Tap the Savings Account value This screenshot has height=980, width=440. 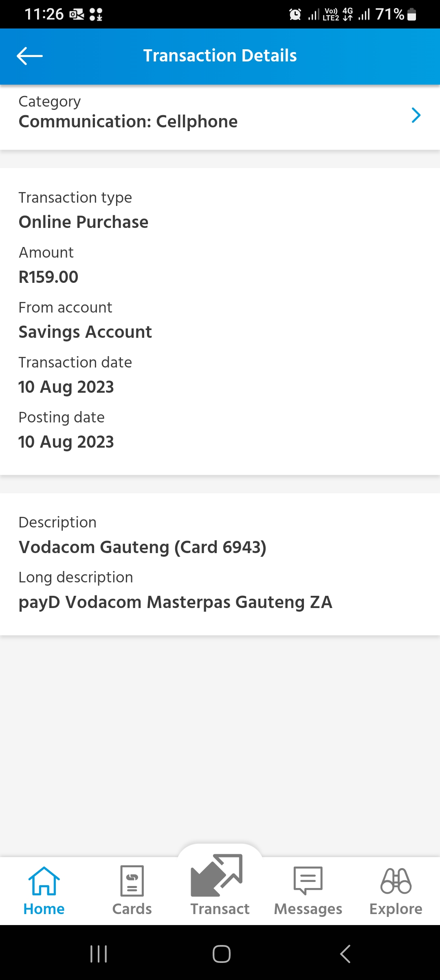coord(85,332)
